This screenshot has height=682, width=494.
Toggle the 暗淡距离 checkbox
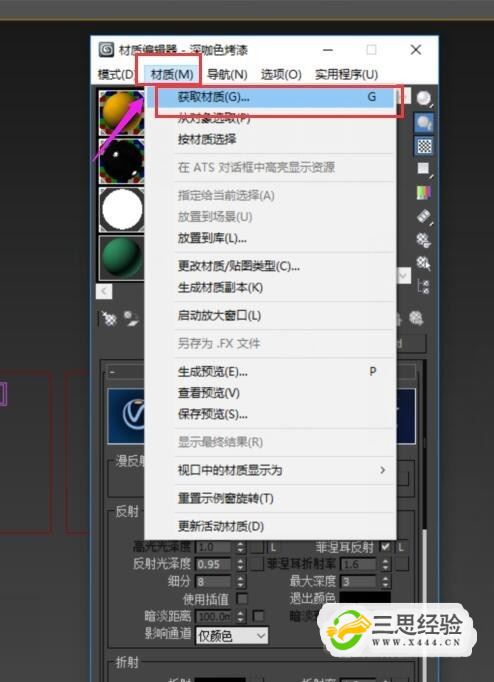(x=258, y=616)
